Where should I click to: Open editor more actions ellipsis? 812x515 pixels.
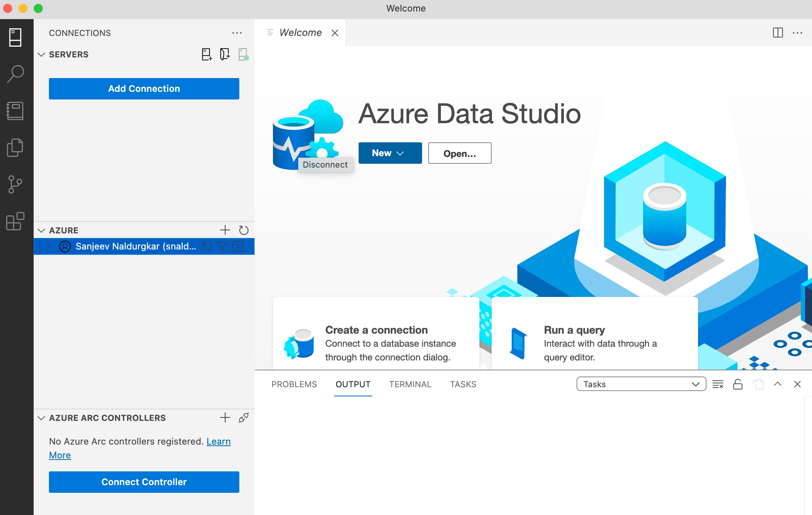797,33
